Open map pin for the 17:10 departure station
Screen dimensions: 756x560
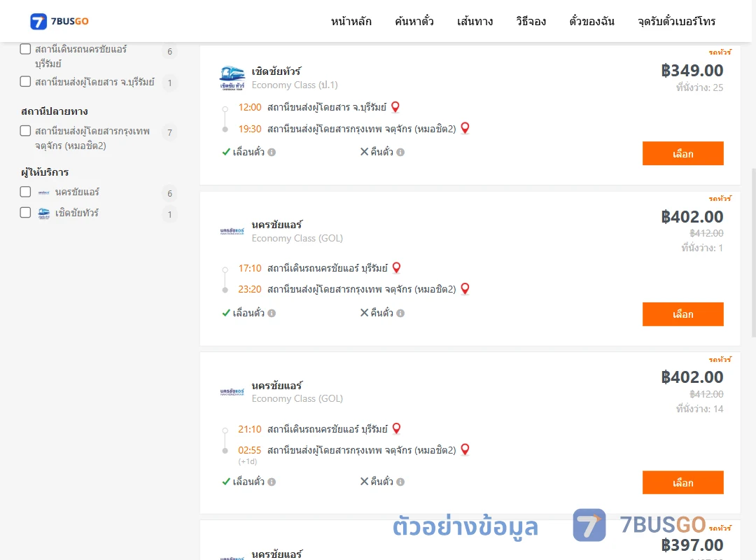pyautogui.click(x=396, y=267)
